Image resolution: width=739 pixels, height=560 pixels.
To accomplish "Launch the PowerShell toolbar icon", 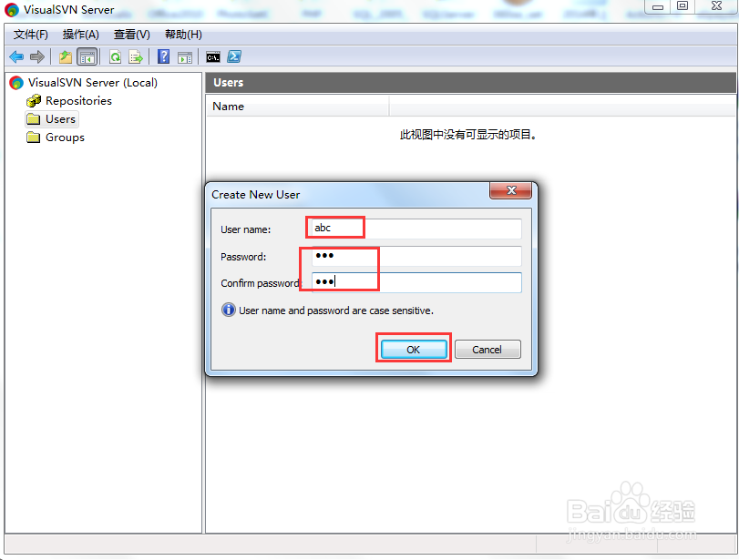I will 234,57.
